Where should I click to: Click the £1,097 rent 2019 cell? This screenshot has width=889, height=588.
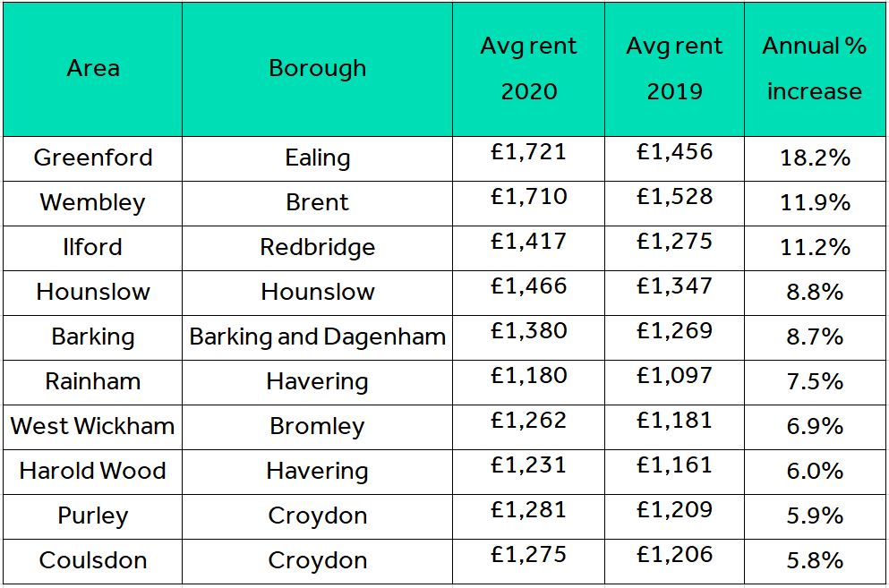point(674,383)
